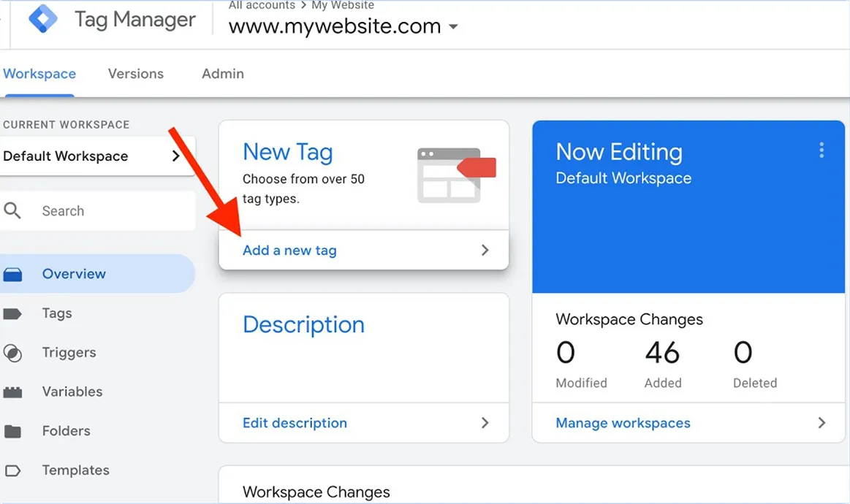Click chevron beside Add a new tag
Viewport: 850px width, 504px height.
pos(485,250)
